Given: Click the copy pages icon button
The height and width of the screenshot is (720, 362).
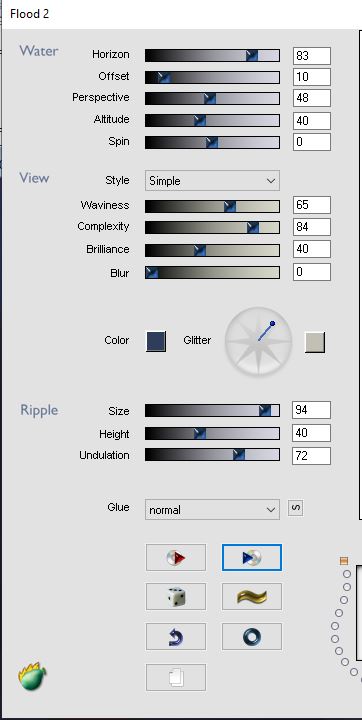Looking at the screenshot, I should tap(176, 677).
